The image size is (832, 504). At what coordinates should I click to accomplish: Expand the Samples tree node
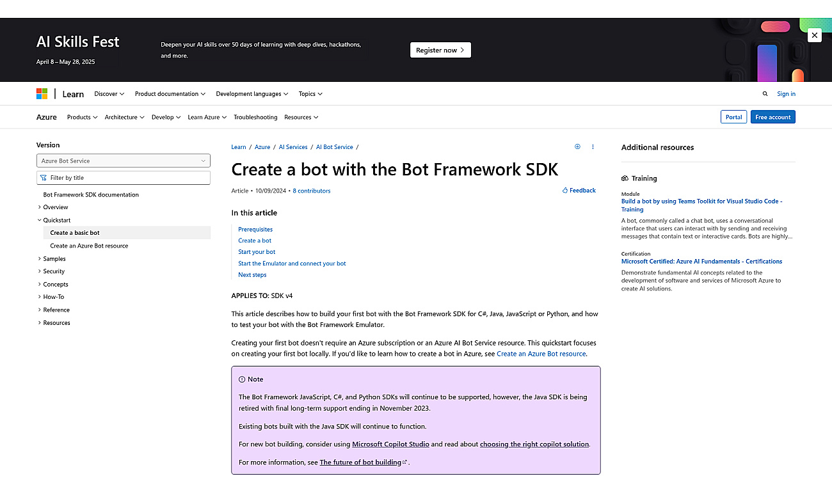click(x=40, y=259)
